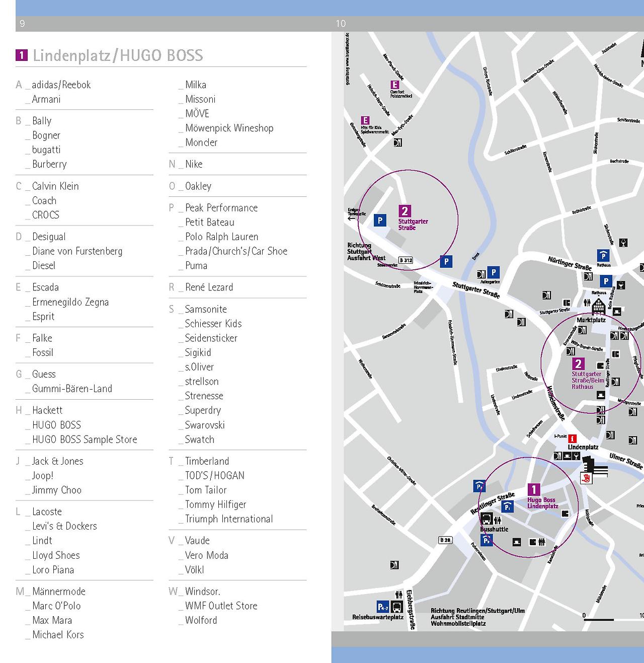Click the WMF Outlet Store entry
This screenshot has height=663, width=644.
pos(221,606)
